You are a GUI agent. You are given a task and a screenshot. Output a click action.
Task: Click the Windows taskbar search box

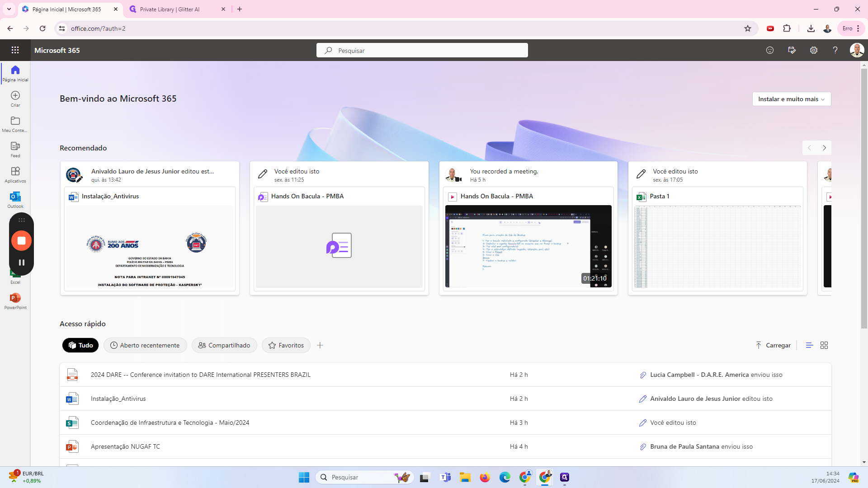(365, 477)
